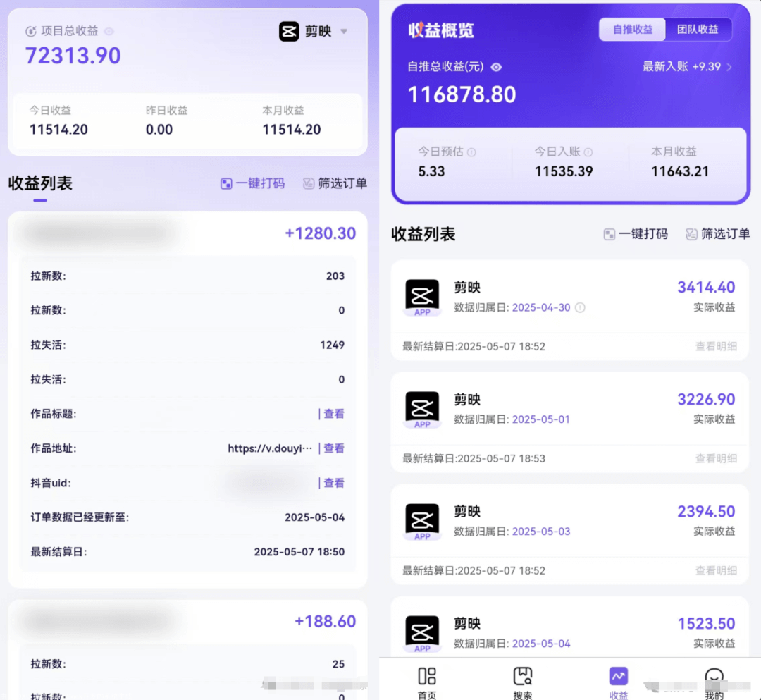
Task: Open the 首页 home icon in bottom navigation
Action: pyautogui.click(x=427, y=675)
